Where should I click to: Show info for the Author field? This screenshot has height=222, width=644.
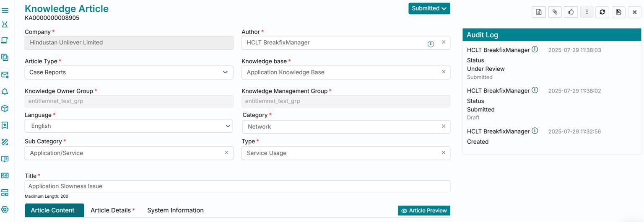(x=431, y=44)
